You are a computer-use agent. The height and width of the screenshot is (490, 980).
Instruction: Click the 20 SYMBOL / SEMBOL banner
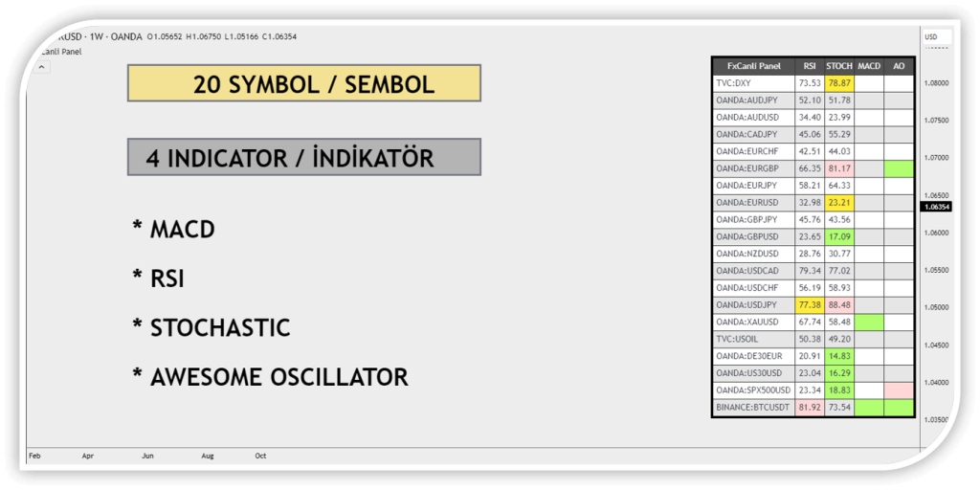tap(303, 83)
